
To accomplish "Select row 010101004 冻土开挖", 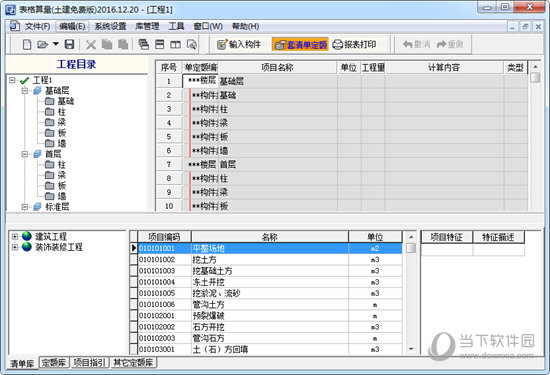I will (270, 282).
